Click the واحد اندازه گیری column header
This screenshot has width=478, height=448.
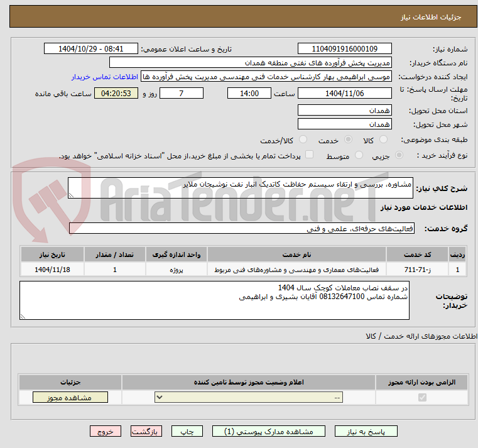point(177,254)
